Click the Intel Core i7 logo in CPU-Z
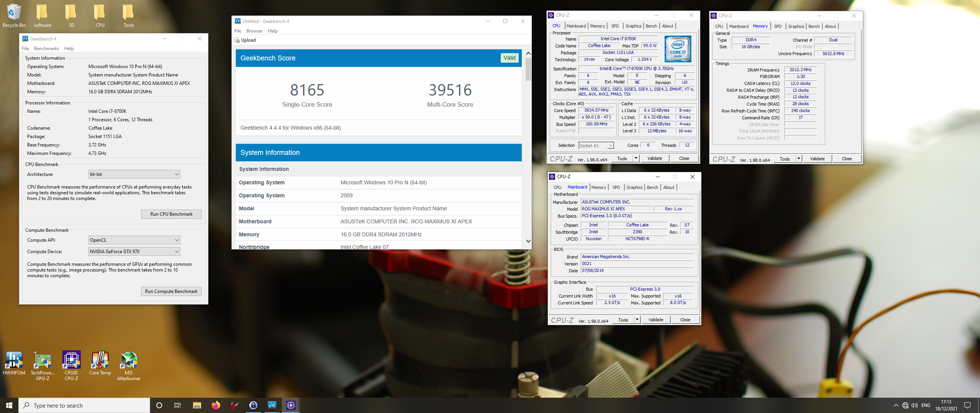Screen dimensions: 980x413 tap(678, 49)
